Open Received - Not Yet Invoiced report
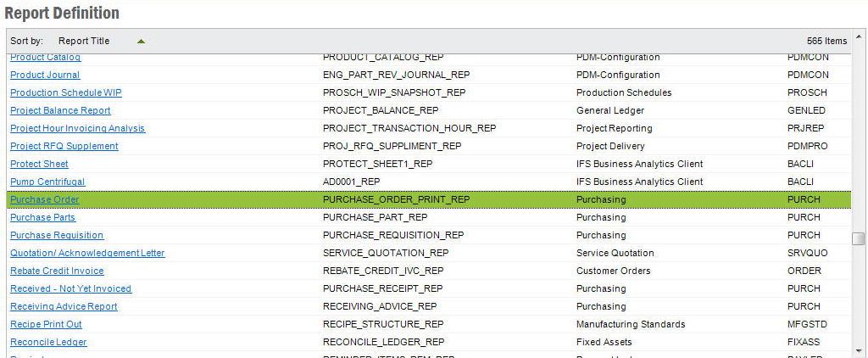This screenshot has height=358, width=868. click(x=70, y=288)
